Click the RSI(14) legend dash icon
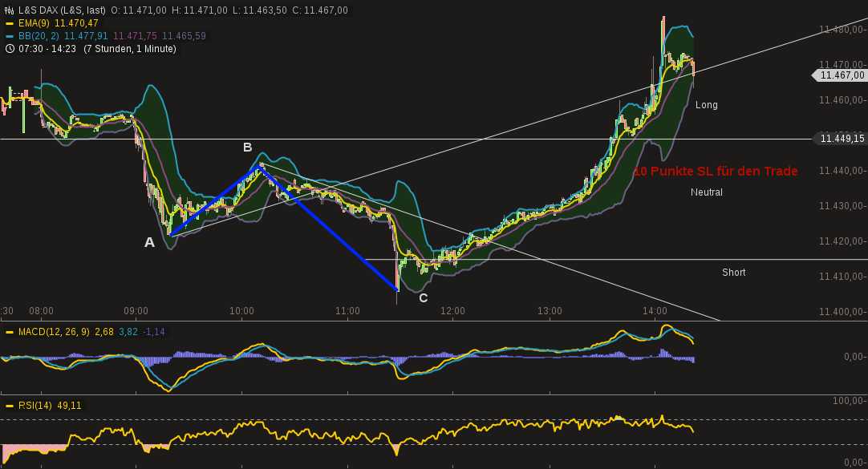 pyautogui.click(x=8, y=405)
